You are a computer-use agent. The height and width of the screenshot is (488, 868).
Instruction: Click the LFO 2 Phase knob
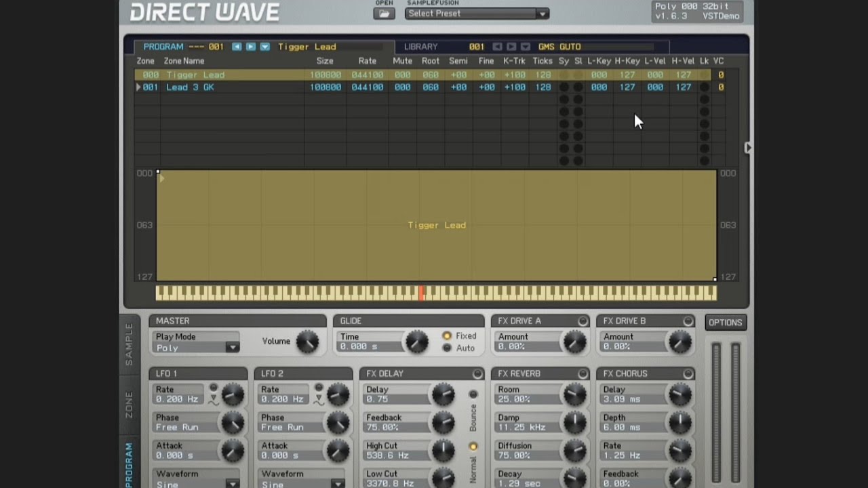point(338,422)
